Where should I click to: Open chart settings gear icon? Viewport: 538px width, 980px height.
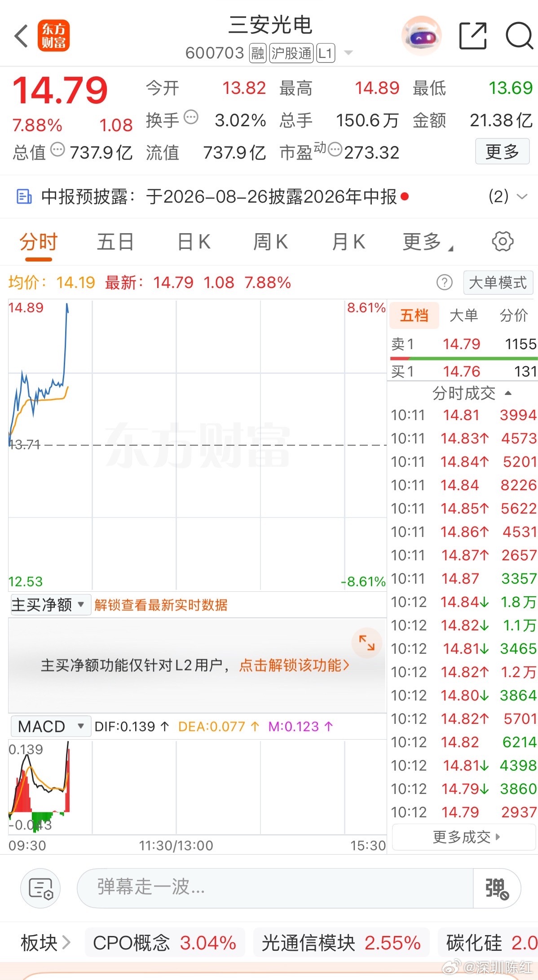click(503, 242)
